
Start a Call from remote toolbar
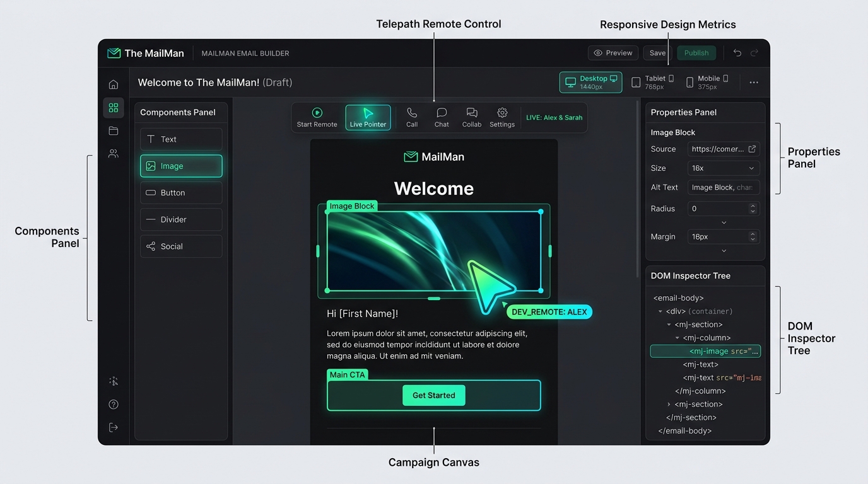click(x=412, y=118)
